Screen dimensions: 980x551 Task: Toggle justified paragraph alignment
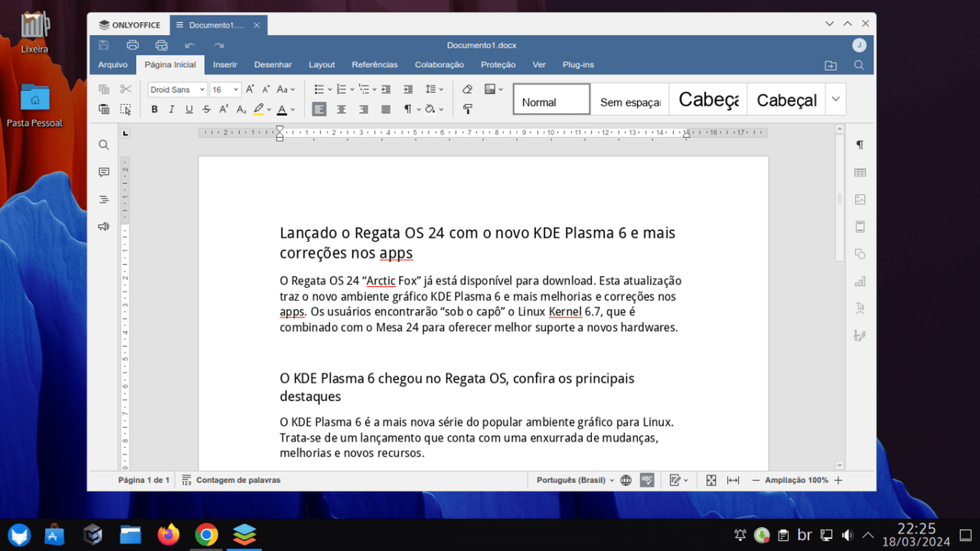pos(385,109)
